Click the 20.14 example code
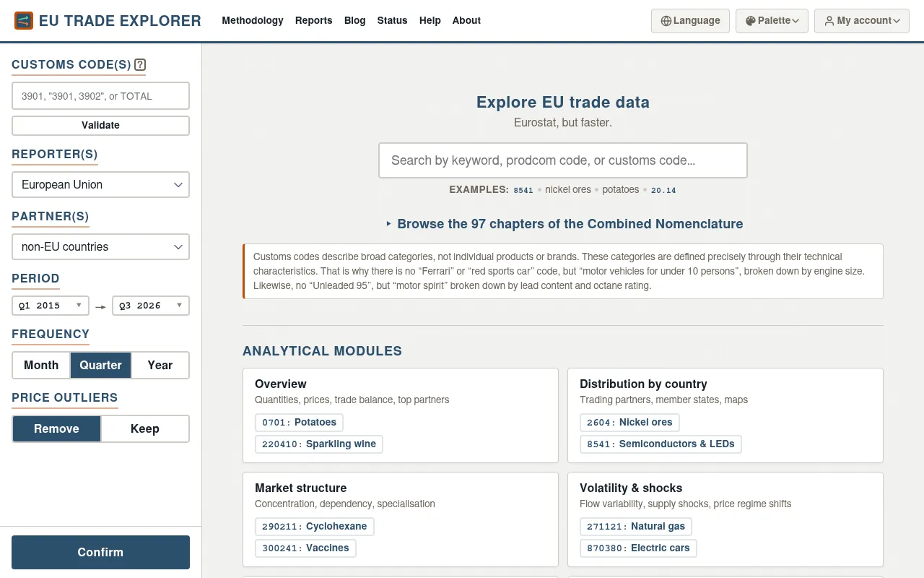The image size is (924, 578). [663, 191]
